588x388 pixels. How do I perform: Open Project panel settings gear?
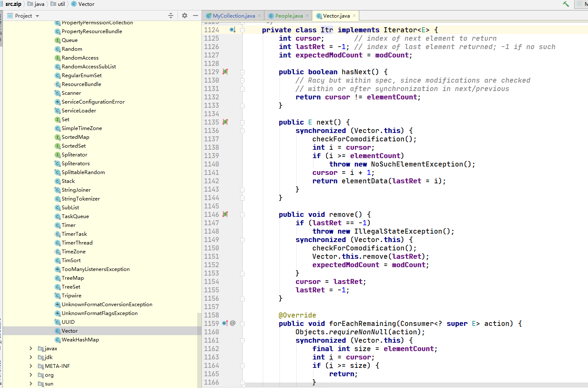point(185,16)
